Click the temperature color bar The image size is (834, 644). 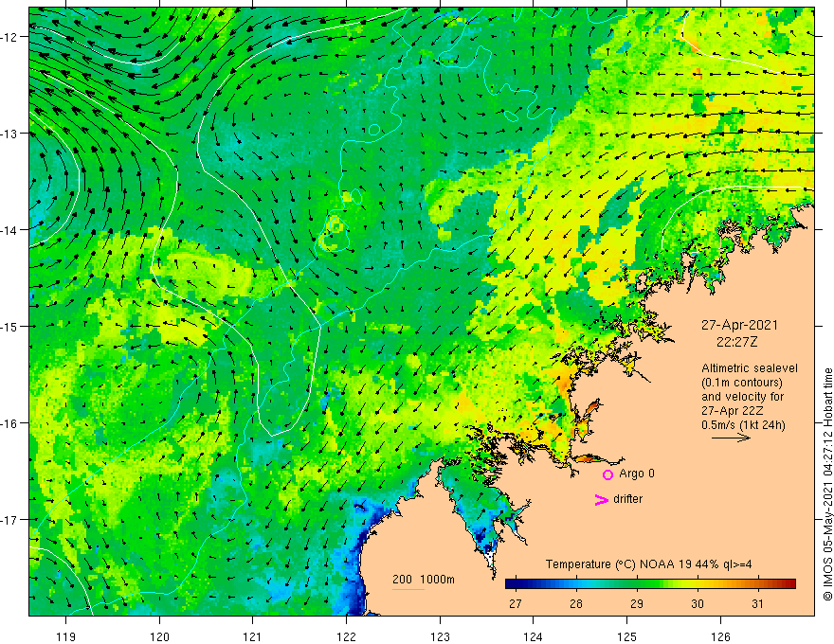pos(650,584)
